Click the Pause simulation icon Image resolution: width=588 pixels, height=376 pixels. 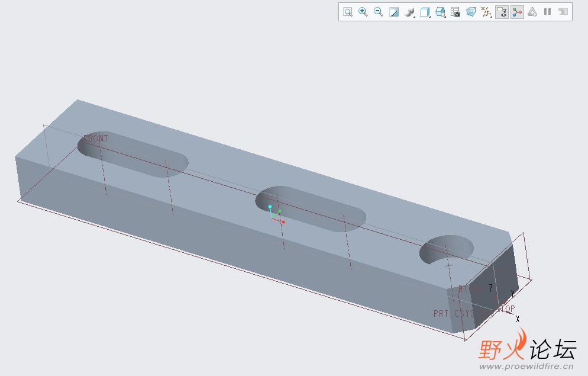(548, 12)
